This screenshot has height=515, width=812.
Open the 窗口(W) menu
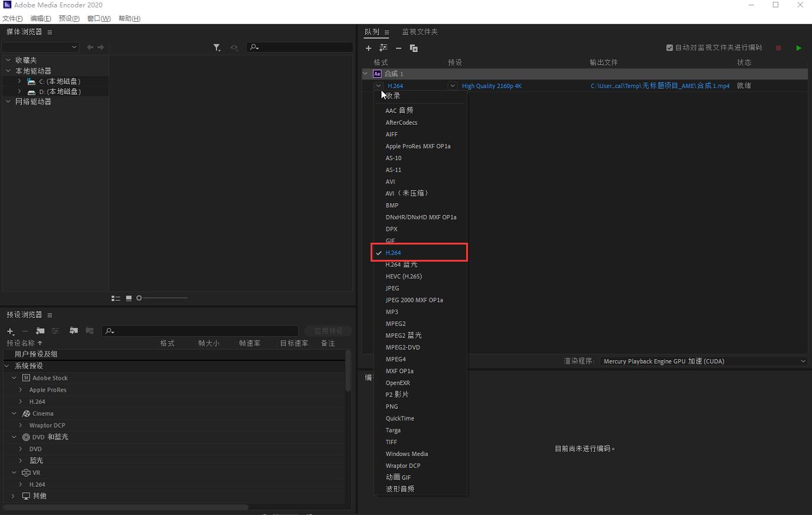click(x=99, y=18)
